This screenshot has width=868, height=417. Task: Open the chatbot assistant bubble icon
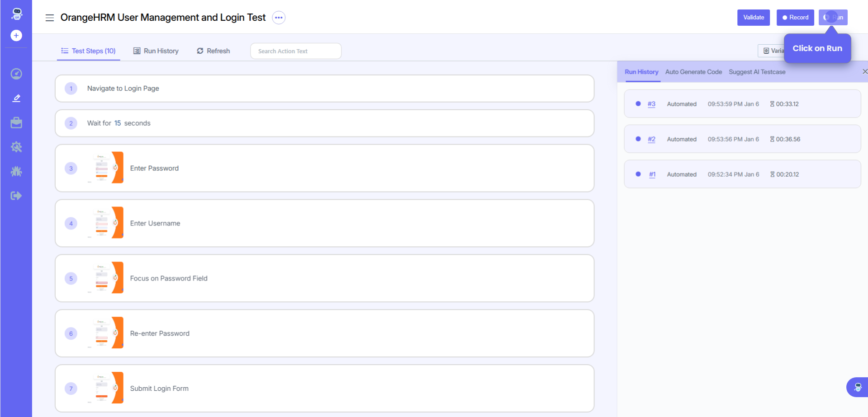(857, 387)
